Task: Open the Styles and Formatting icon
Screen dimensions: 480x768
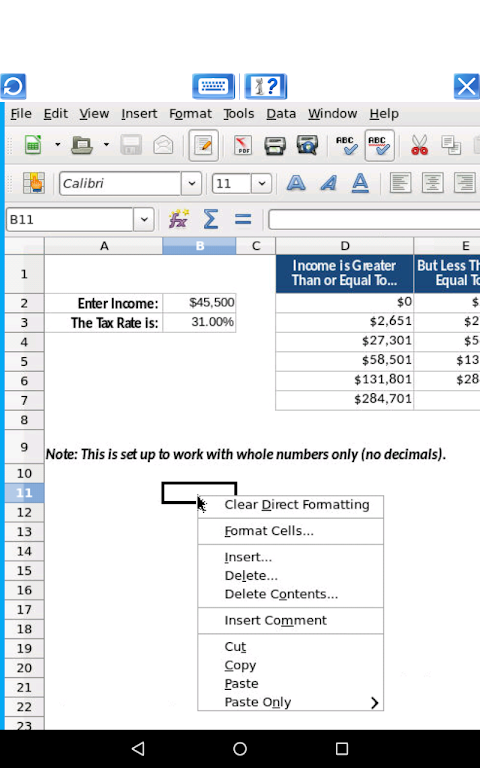Action: point(34,183)
